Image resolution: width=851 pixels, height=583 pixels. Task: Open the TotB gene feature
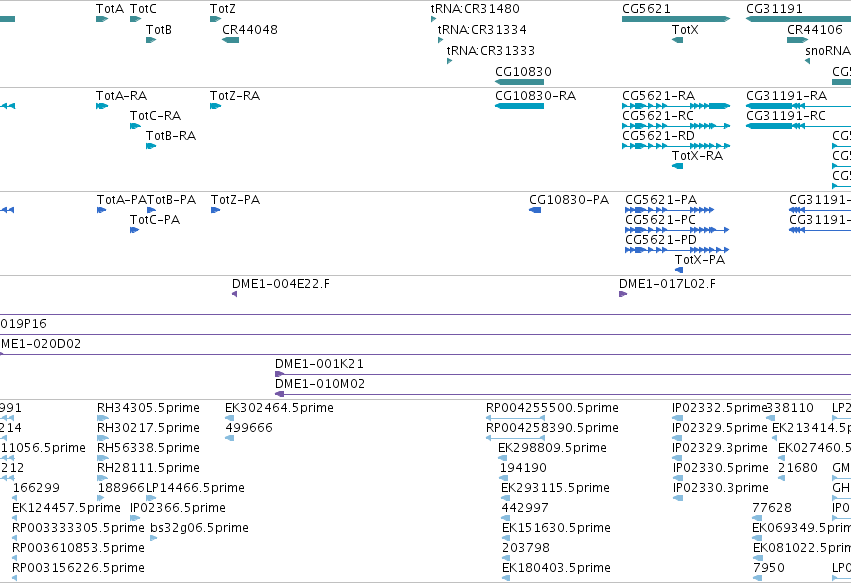(151, 40)
